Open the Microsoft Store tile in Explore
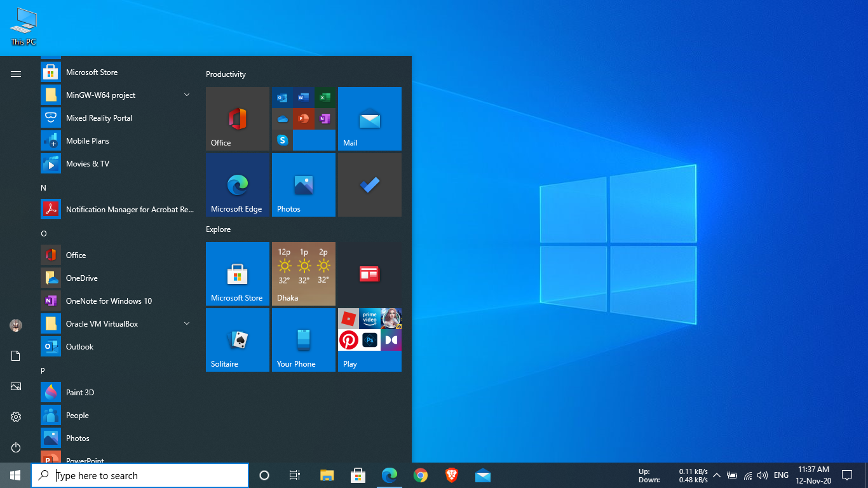Image resolution: width=868 pixels, height=488 pixels. [238, 274]
